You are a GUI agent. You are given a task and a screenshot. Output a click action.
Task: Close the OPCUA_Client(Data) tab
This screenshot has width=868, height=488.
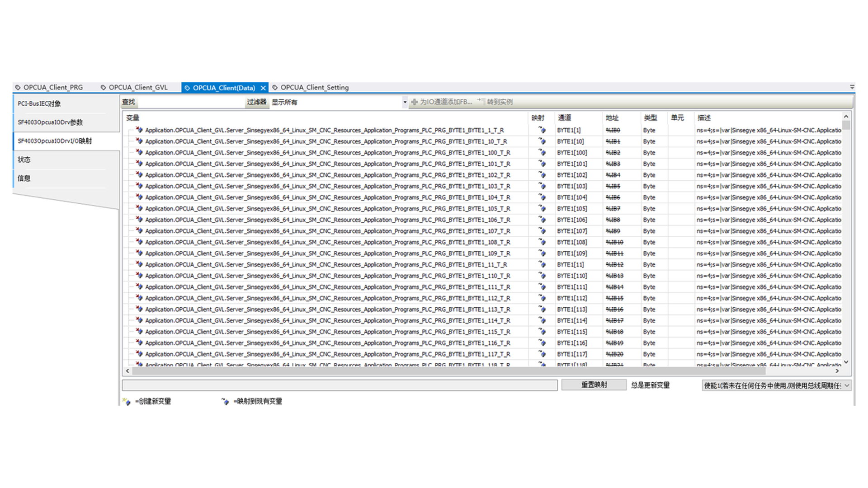click(x=263, y=88)
